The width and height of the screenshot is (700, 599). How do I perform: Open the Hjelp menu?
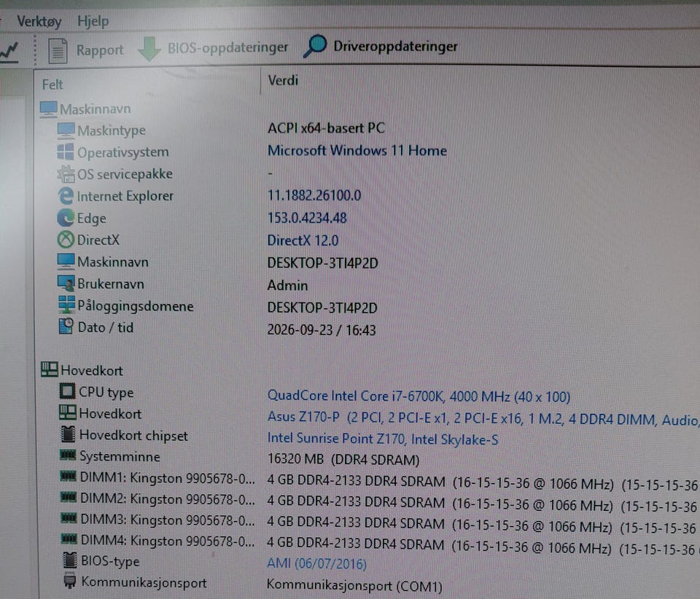click(x=93, y=21)
